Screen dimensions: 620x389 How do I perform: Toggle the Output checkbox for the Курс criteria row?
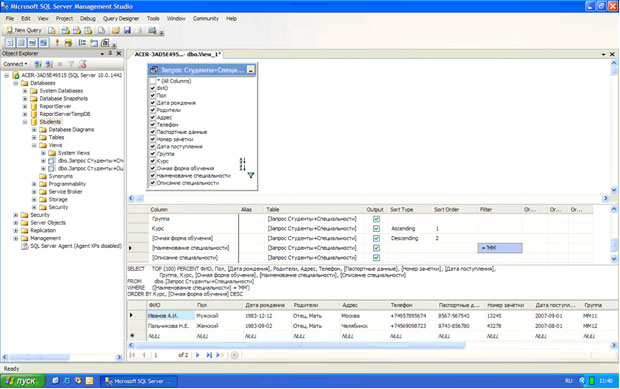click(376, 228)
